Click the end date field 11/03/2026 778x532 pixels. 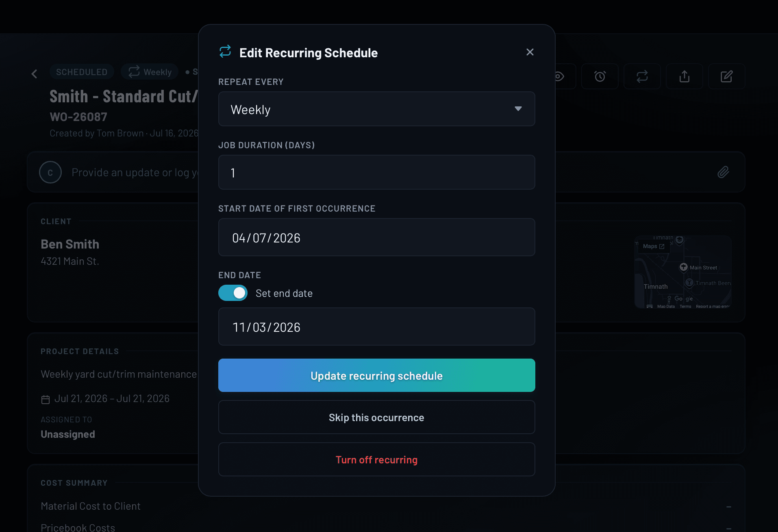(x=376, y=327)
